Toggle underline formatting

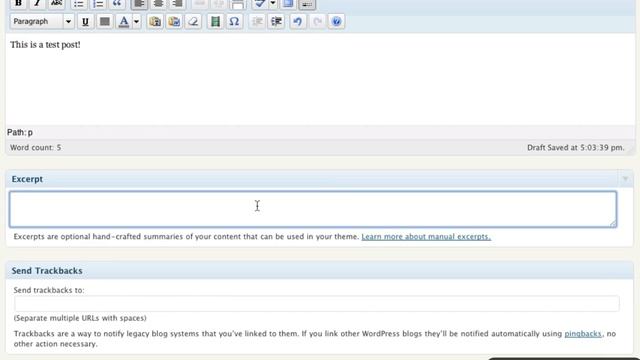pyautogui.click(x=85, y=22)
